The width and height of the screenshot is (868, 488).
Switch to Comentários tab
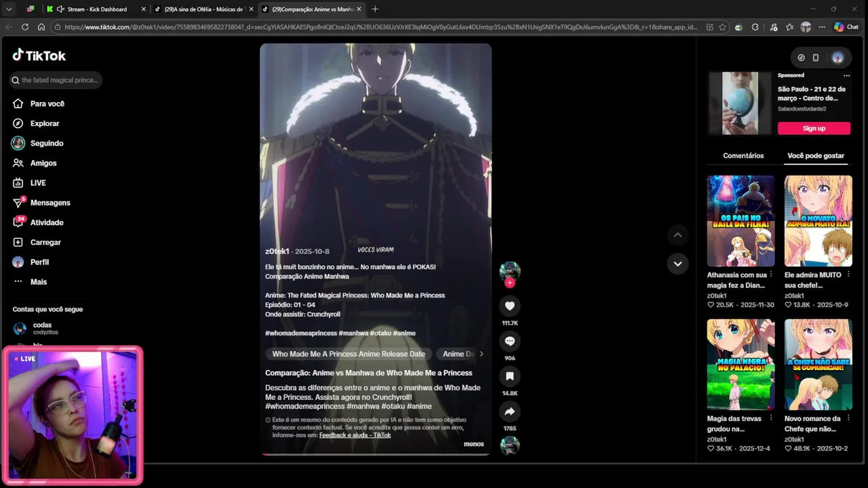click(743, 156)
